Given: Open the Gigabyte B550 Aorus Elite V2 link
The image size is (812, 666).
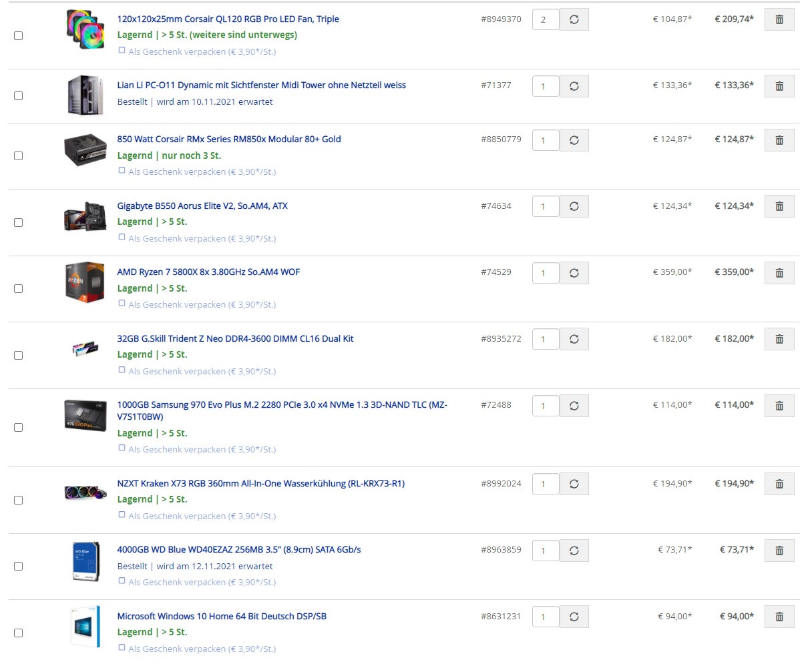Looking at the screenshot, I should tap(202, 206).
